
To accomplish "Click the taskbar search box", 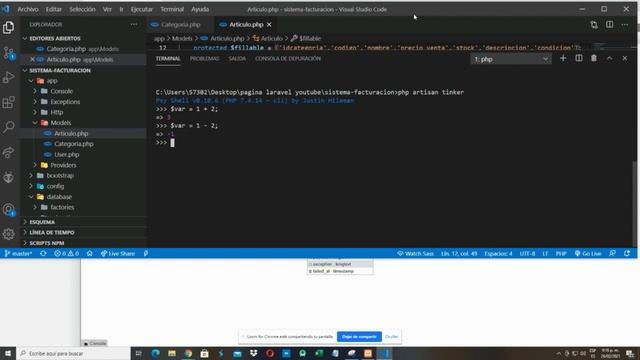I will click(x=73, y=353).
